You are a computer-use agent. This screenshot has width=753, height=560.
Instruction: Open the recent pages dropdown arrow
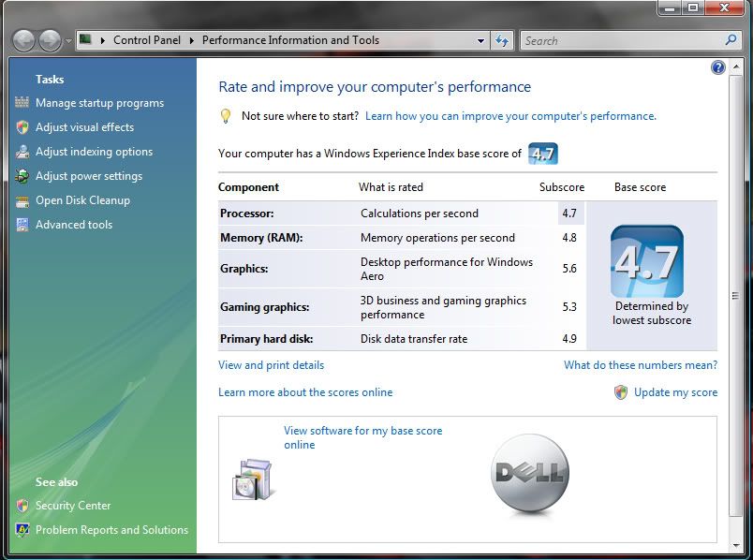pos(68,41)
